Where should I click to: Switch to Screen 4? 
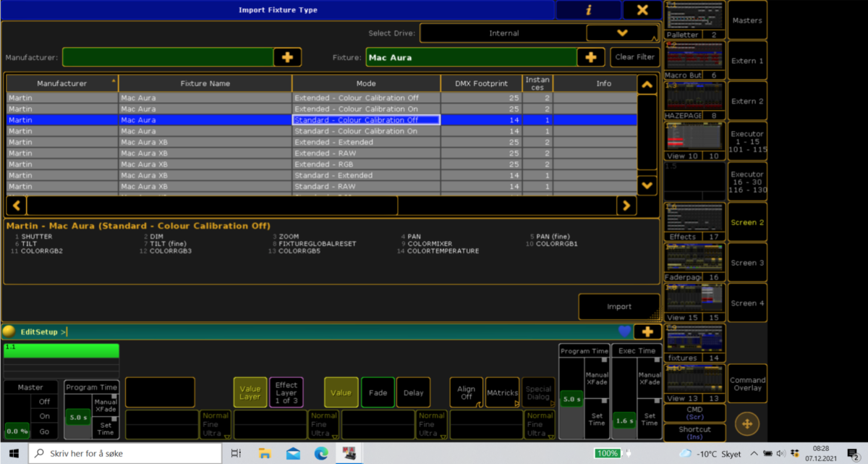[747, 303]
